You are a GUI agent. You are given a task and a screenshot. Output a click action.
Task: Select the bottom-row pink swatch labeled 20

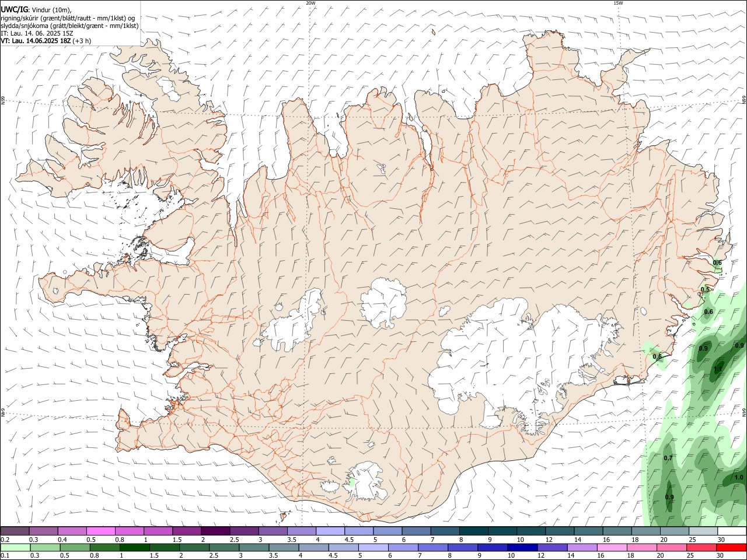[x=672, y=548]
